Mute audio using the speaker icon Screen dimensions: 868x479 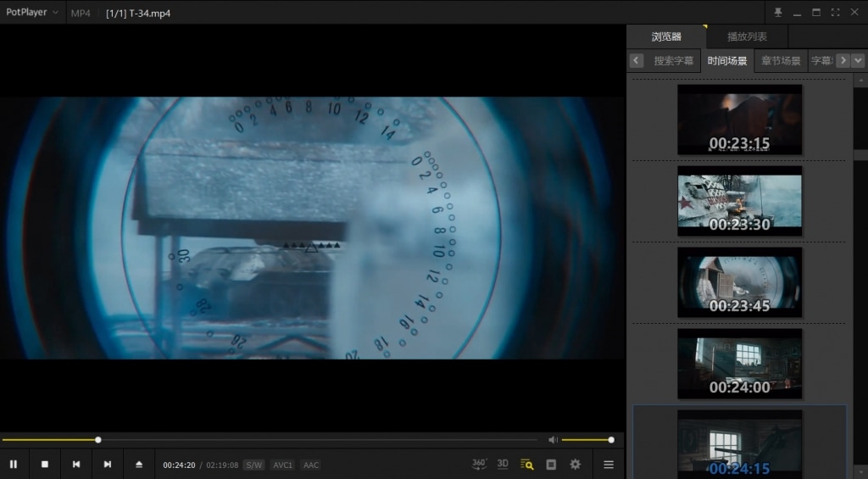click(553, 440)
